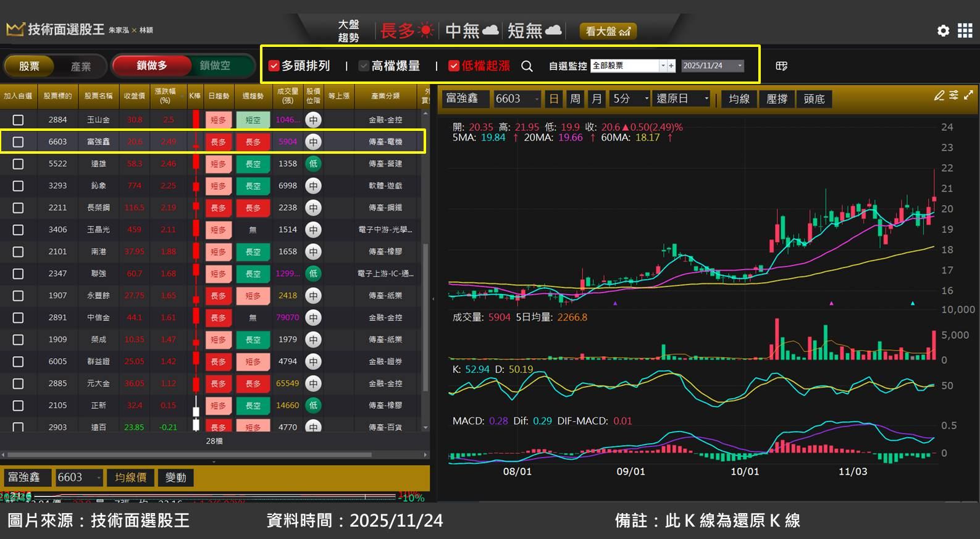980x539 pixels.
Task: Check watchlist box for 3293 鈊象
Action: [18, 186]
